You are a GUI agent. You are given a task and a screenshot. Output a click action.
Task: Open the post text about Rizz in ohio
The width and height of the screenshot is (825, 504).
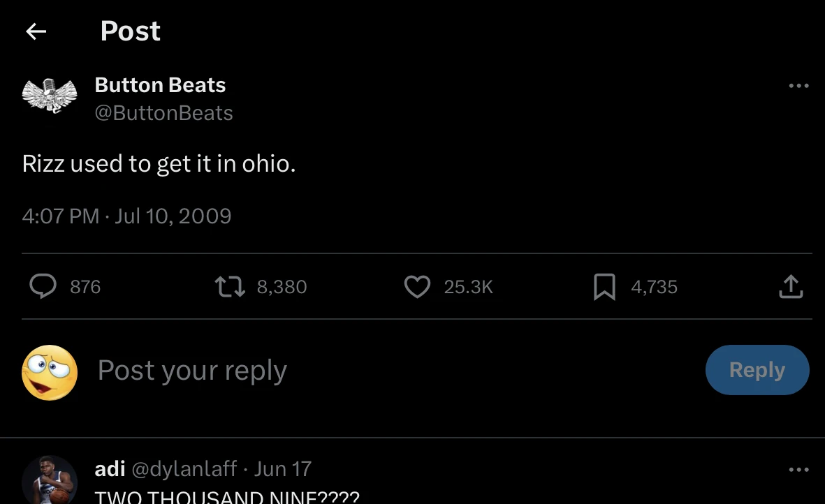click(x=159, y=163)
